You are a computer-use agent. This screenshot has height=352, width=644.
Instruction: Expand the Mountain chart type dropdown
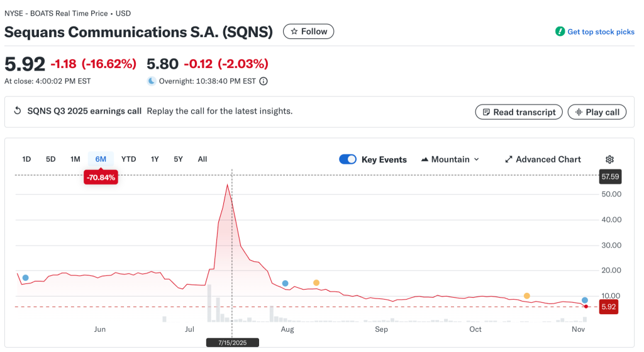450,160
